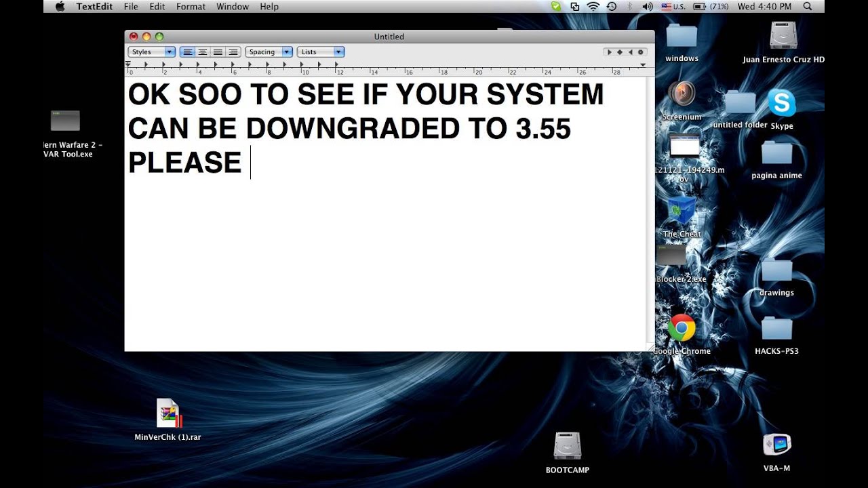Align text right in TextEdit toolbar
The height and width of the screenshot is (488, 868).
pos(233,52)
